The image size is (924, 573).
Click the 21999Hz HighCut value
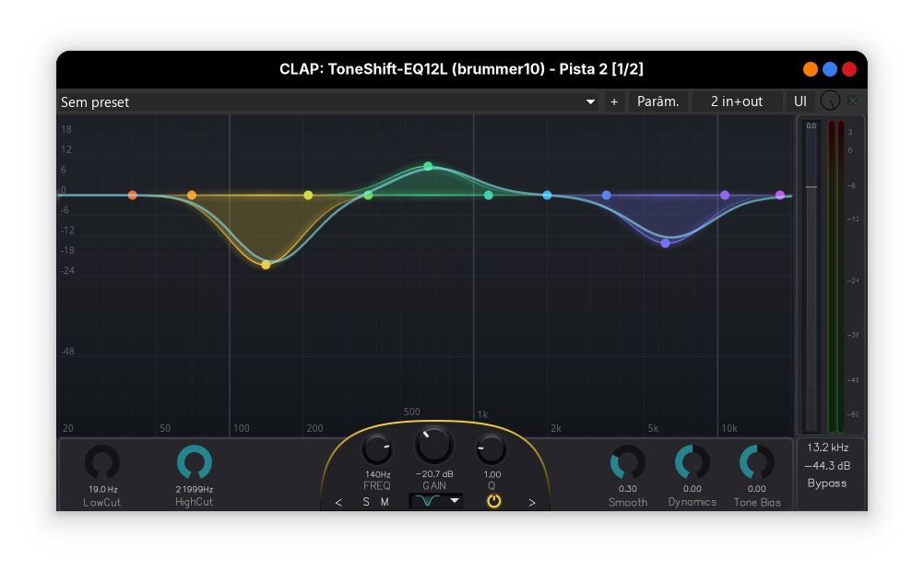pos(195,489)
